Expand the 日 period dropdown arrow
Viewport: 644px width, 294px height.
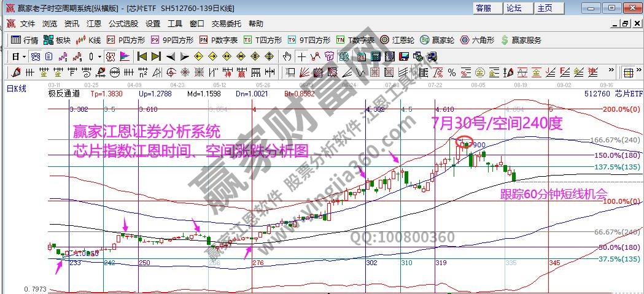[x=23, y=56]
